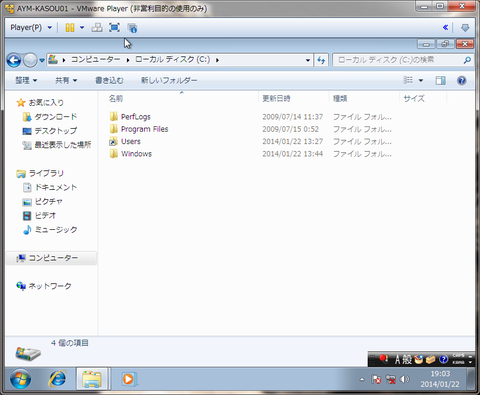Open the Player(P) menu
The image size is (480, 395).
(31, 27)
